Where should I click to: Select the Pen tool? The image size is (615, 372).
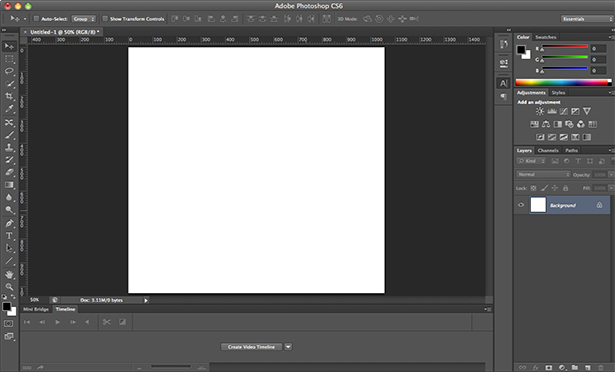[x=9, y=224]
